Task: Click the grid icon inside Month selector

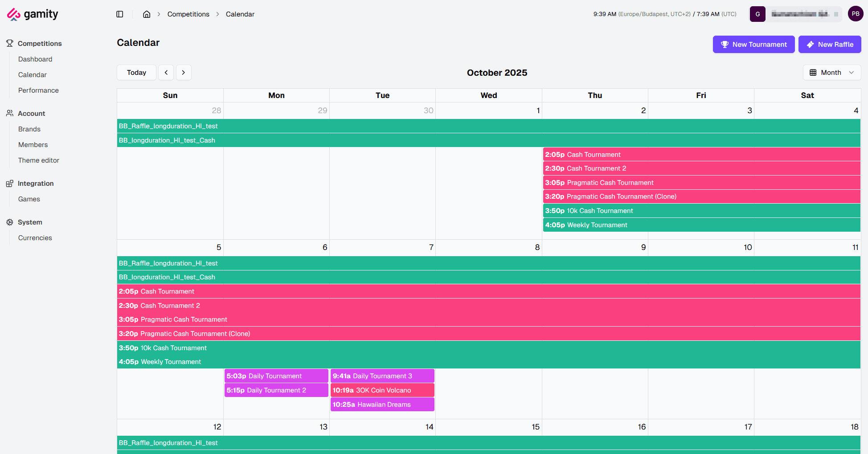Action: 814,72
